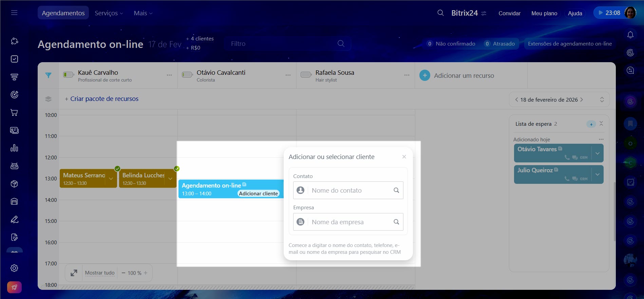Image resolution: width=644 pixels, height=299 pixels.
Task: Toggle Kauê Carvalho's workload battery indicator
Action: (x=69, y=75)
